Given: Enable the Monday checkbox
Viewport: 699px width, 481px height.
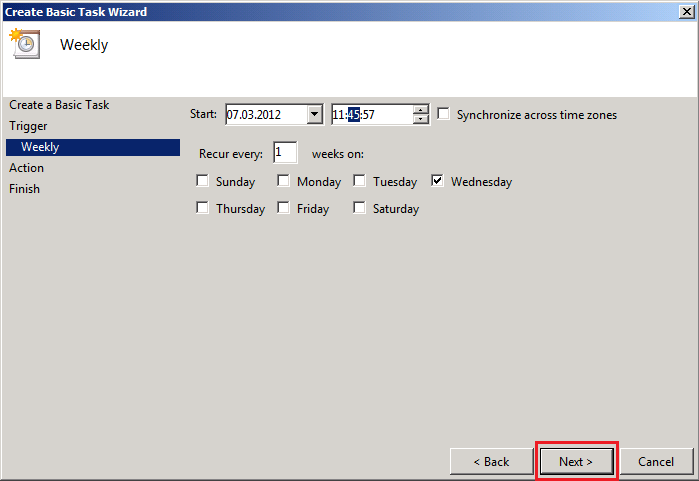Looking at the screenshot, I should (284, 182).
